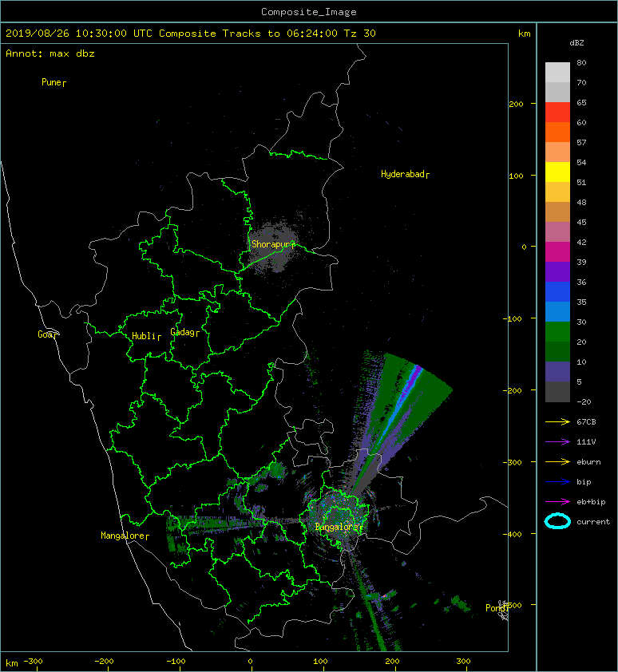Click the yellow 54 dBZ color swatch

[x=557, y=172]
